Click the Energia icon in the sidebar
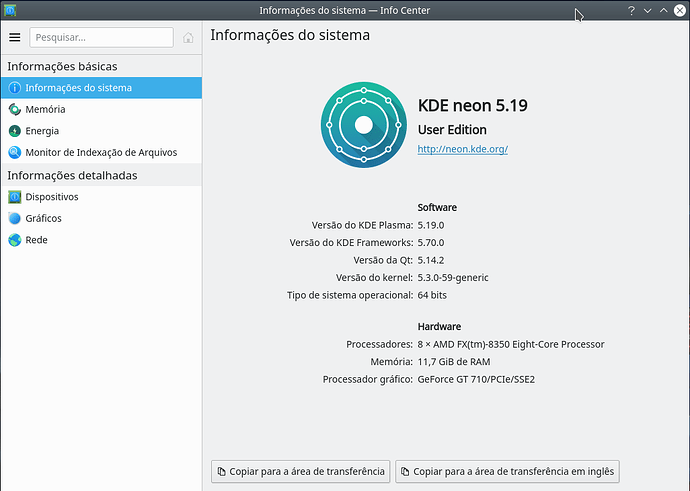690x491 pixels. pyautogui.click(x=14, y=131)
